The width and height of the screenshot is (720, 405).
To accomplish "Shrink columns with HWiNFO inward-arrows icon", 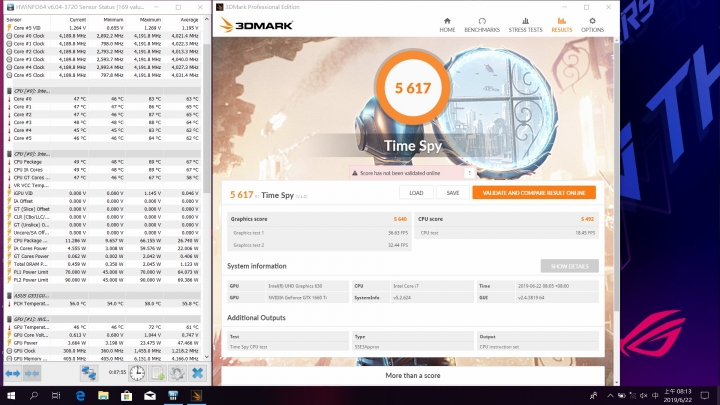I will click(32, 373).
